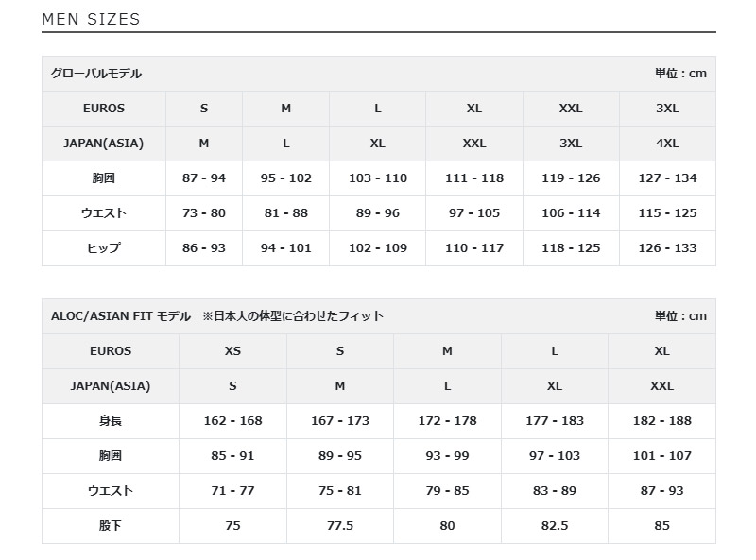The width and height of the screenshot is (756, 560).
Task: Select the ALOC/ASIAN FIT モデル title
Action: [x=121, y=316]
